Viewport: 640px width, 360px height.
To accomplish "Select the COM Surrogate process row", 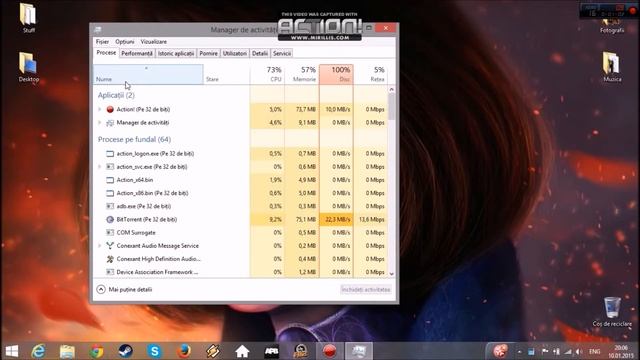I will click(x=240, y=233).
